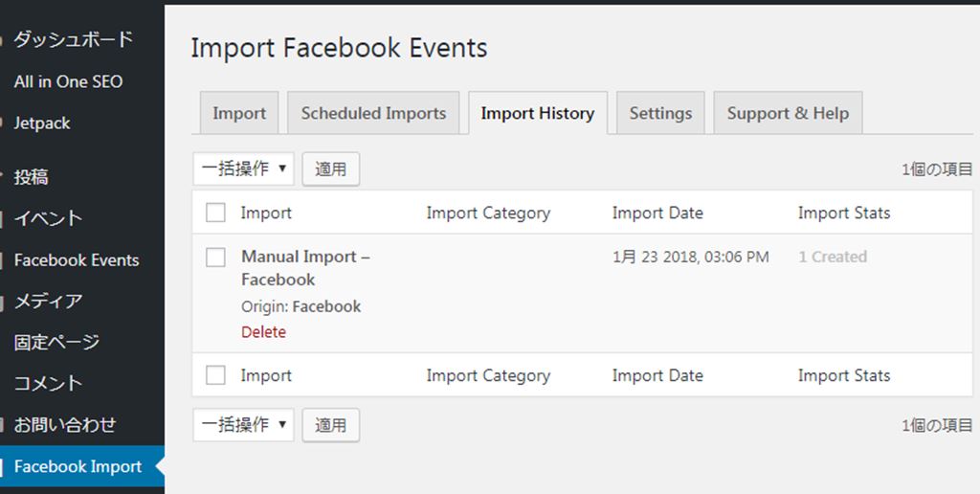Open the イベント sidebar menu

[48, 218]
